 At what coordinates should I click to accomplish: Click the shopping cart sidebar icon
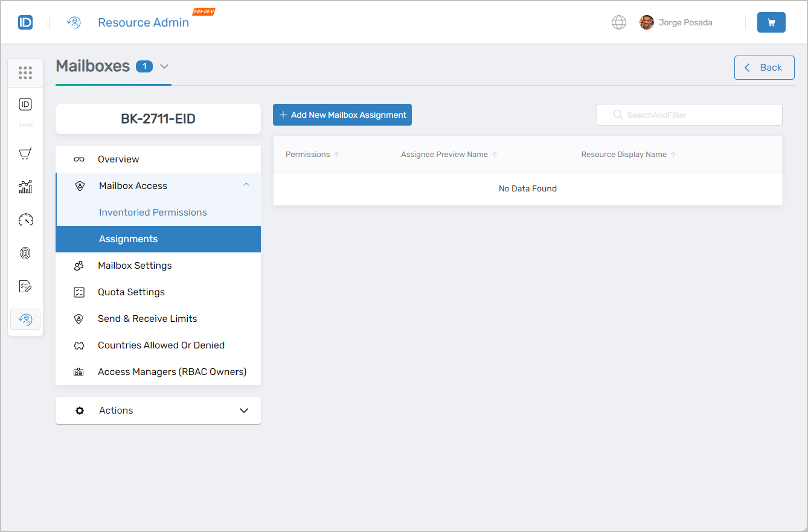tap(25, 154)
